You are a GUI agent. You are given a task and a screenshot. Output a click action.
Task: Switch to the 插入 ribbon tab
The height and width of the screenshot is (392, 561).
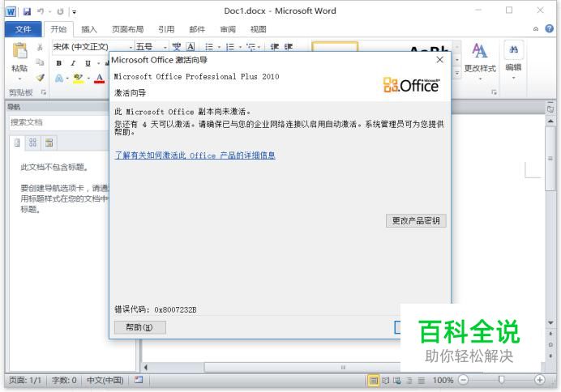coord(88,29)
